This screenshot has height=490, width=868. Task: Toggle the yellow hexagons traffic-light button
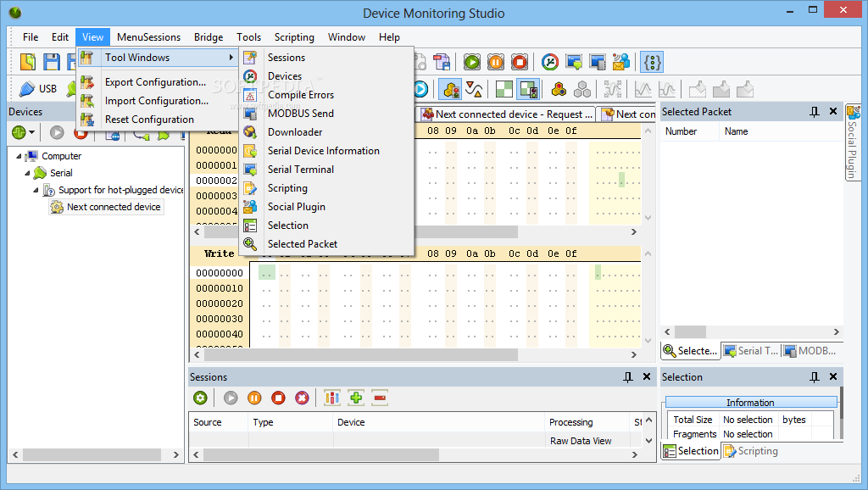coord(451,89)
